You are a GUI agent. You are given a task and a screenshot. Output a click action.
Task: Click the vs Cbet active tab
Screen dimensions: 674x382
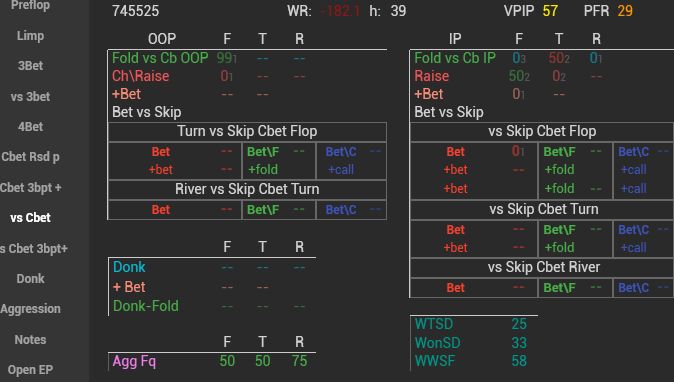click(30, 218)
